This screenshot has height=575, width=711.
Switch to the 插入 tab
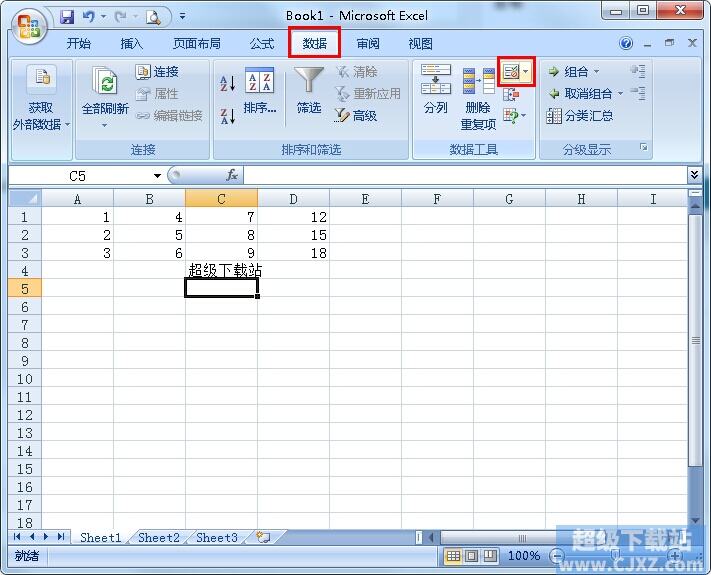pos(131,44)
